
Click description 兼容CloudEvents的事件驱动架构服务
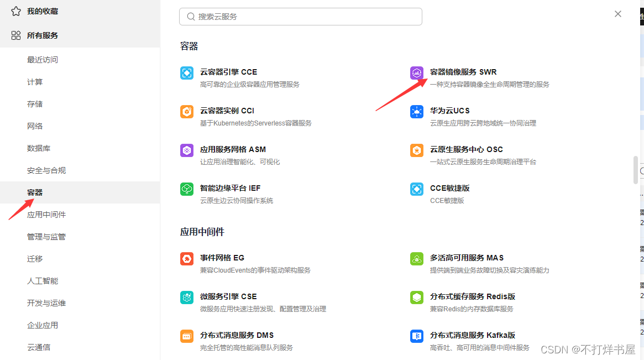(x=255, y=270)
